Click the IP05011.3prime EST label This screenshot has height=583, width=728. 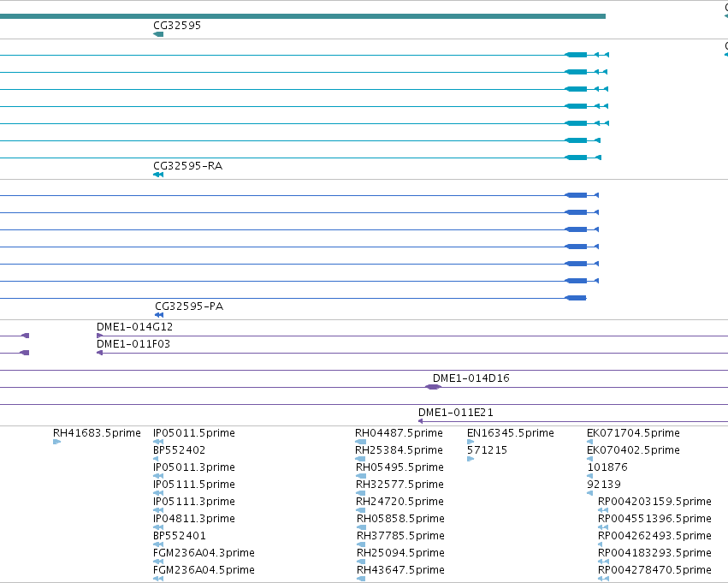(x=193, y=467)
